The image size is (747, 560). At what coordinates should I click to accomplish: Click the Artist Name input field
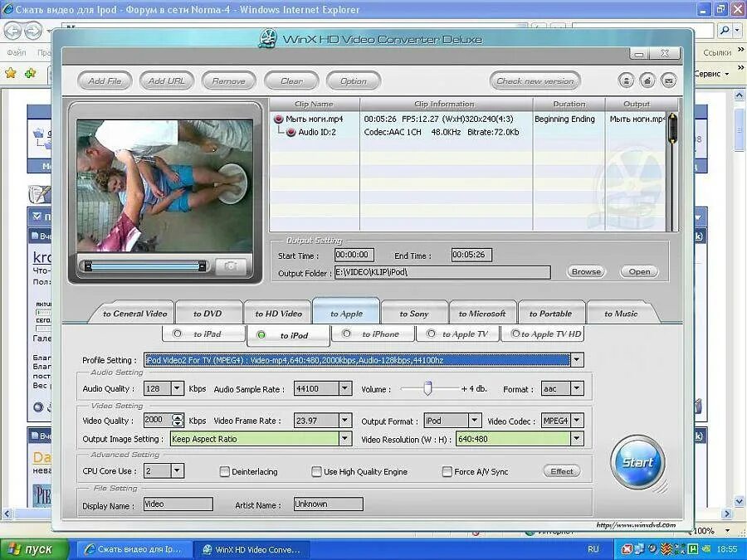pyautogui.click(x=328, y=504)
